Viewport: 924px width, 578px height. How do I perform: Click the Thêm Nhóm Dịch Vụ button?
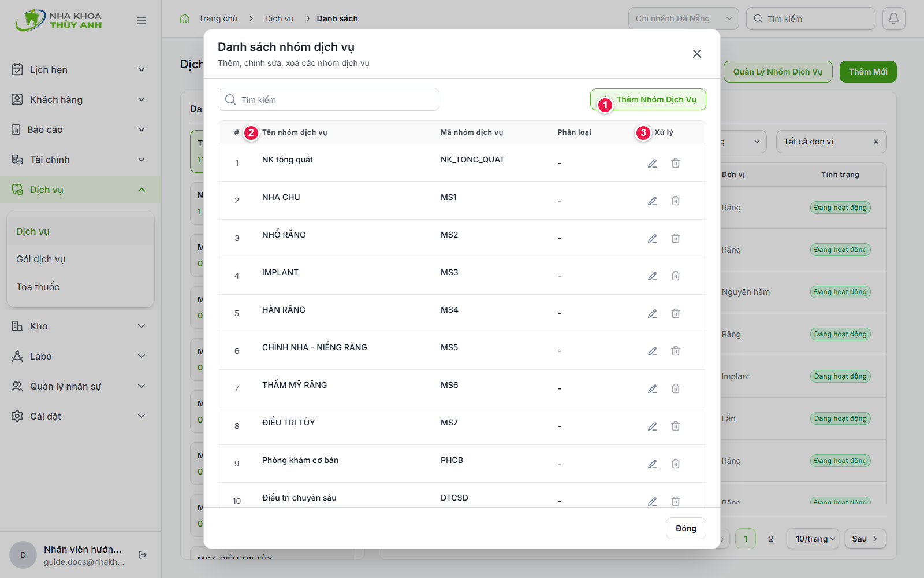tap(648, 99)
